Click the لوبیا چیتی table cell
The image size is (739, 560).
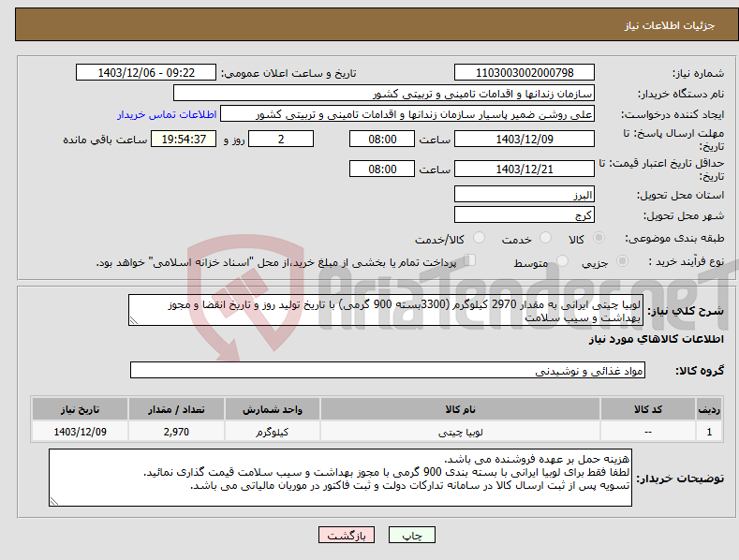pyautogui.click(x=460, y=432)
